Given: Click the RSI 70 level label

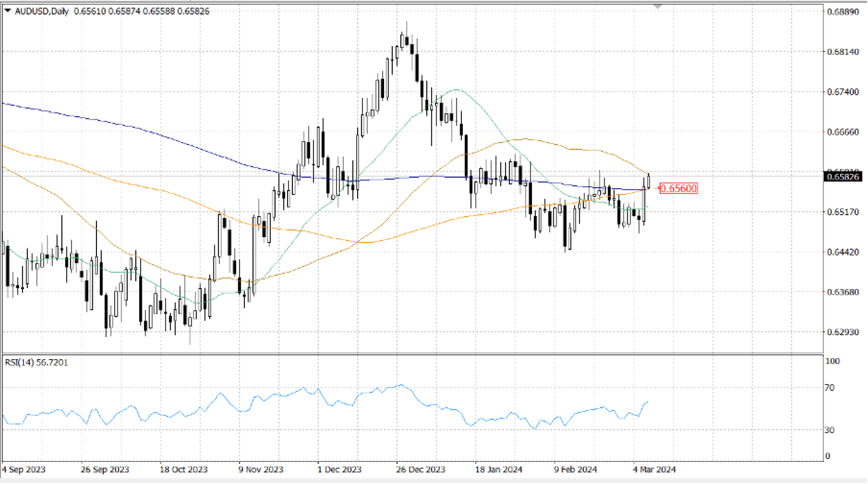Looking at the screenshot, I should coord(829,388).
